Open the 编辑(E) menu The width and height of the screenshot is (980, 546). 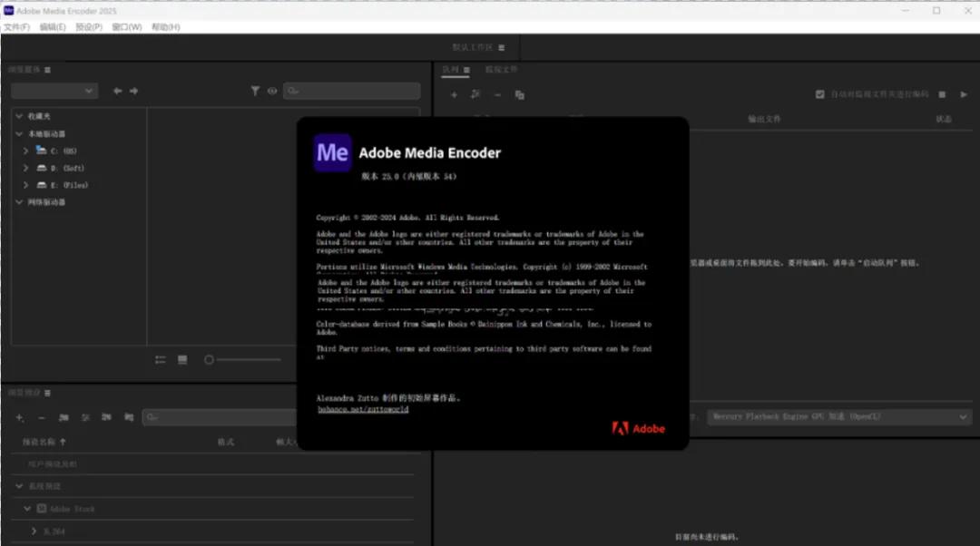click(x=53, y=27)
